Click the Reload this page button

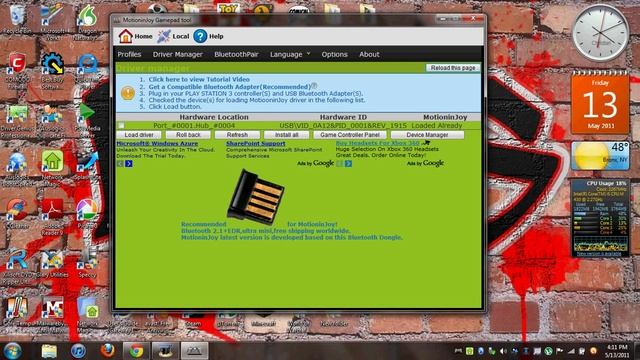pos(453,68)
